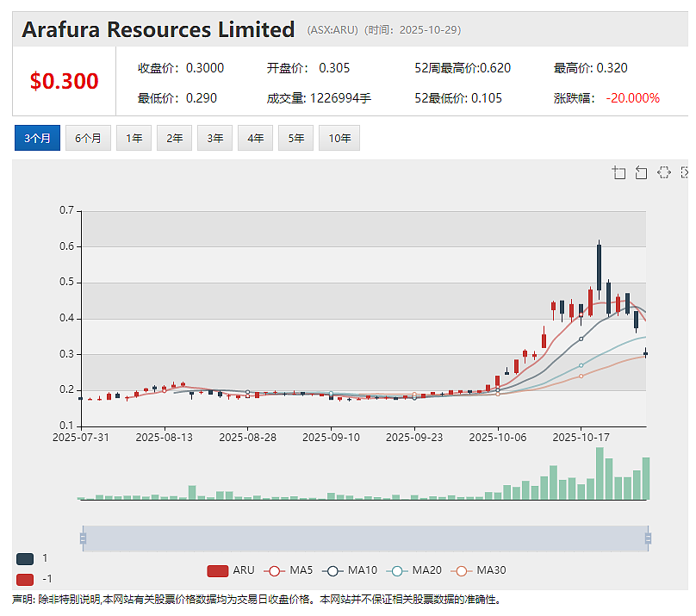Click the 2025-08-28 axis date label
The height and width of the screenshot is (616, 696).
point(248,438)
